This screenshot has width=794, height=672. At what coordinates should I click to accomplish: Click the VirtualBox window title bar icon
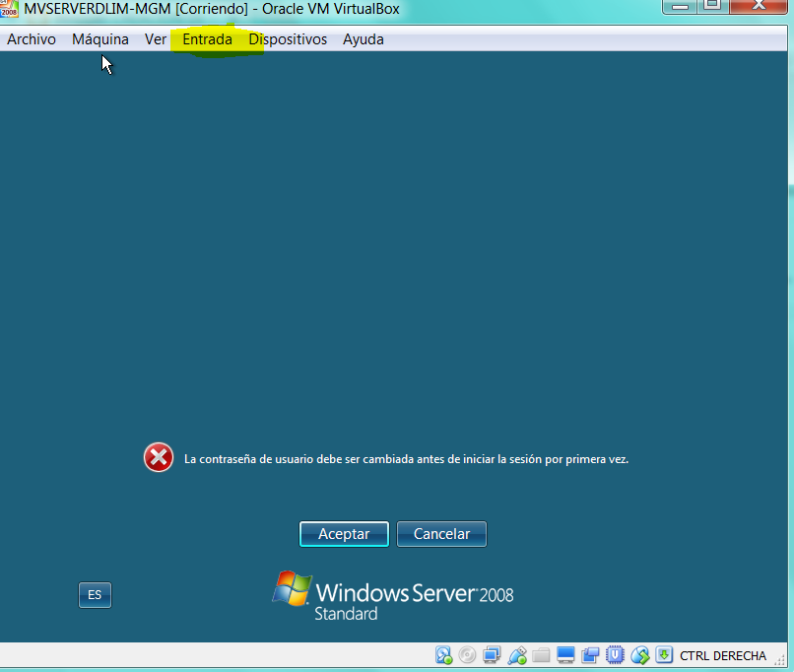10,9
